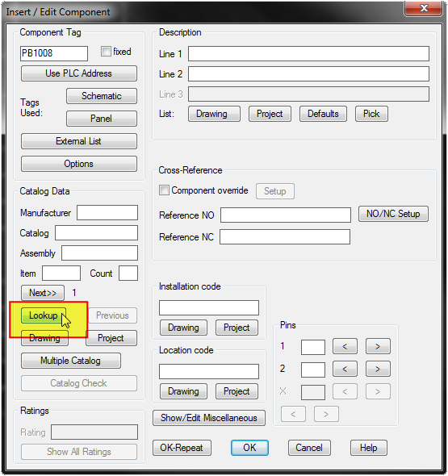The height and width of the screenshot is (476, 448).
Task: Open NO/NC Setup dialog
Action: point(393,214)
